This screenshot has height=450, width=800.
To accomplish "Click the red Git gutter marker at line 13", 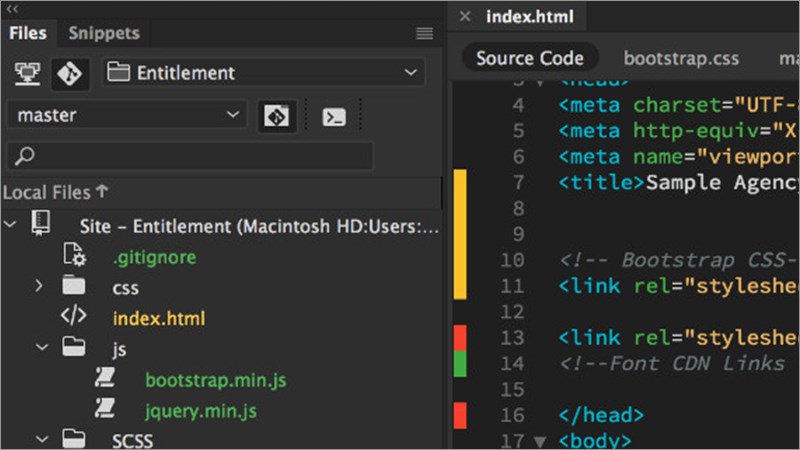I will point(460,337).
